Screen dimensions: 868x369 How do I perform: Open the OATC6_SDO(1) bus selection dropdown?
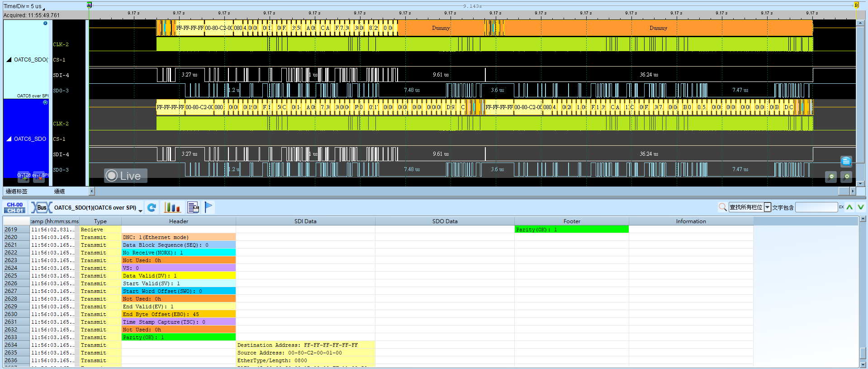click(141, 211)
